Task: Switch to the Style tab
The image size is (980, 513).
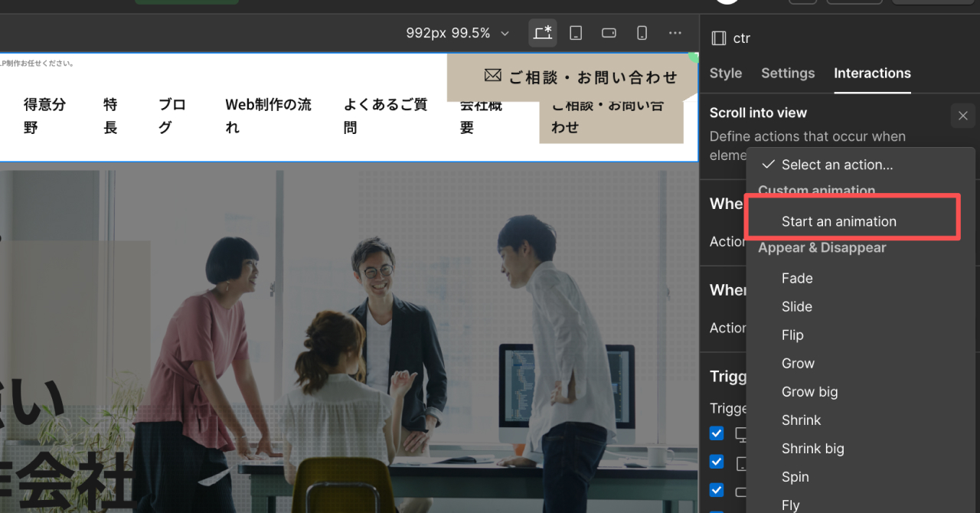Action: 725,74
